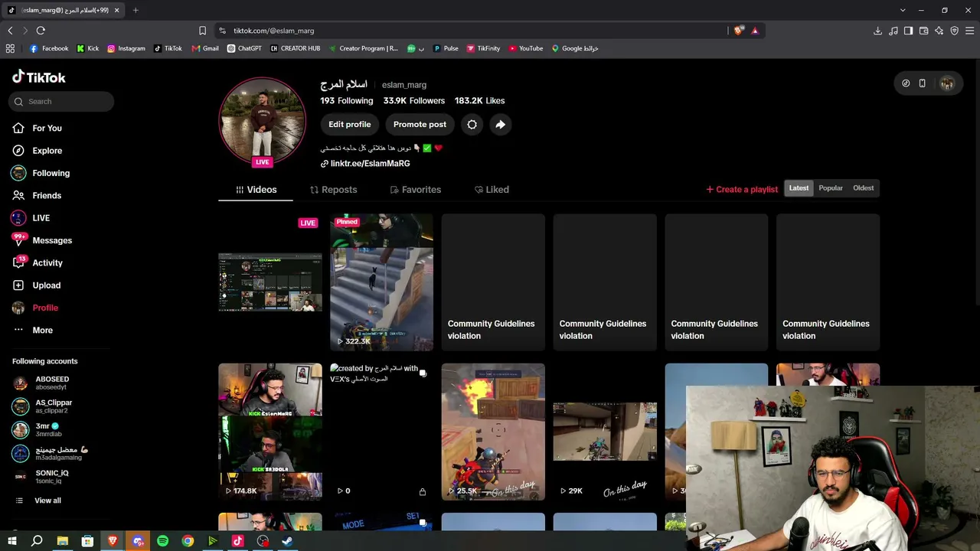Screen dimensions: 980x551
Task: Click the share profile arrow icon
Action: (x=500, y=125)
